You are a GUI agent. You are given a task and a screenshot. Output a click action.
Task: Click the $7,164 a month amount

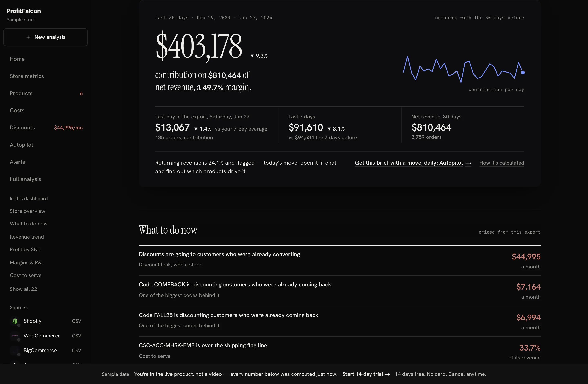pos(528,287)
